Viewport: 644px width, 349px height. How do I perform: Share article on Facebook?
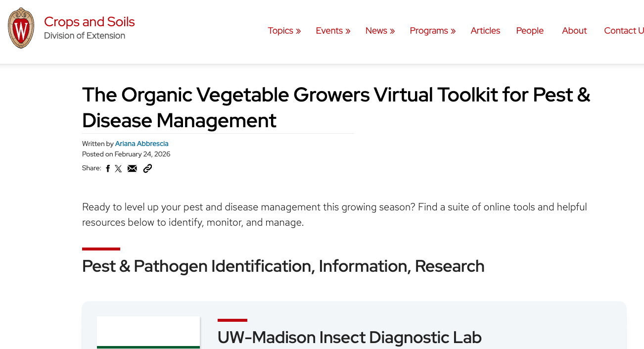pos(108,169)
